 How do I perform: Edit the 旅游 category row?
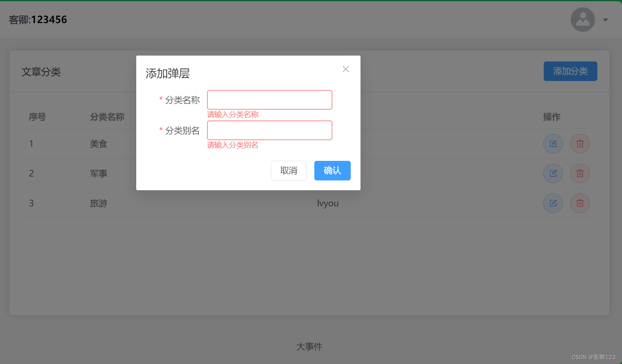click(x=553, y=203)
